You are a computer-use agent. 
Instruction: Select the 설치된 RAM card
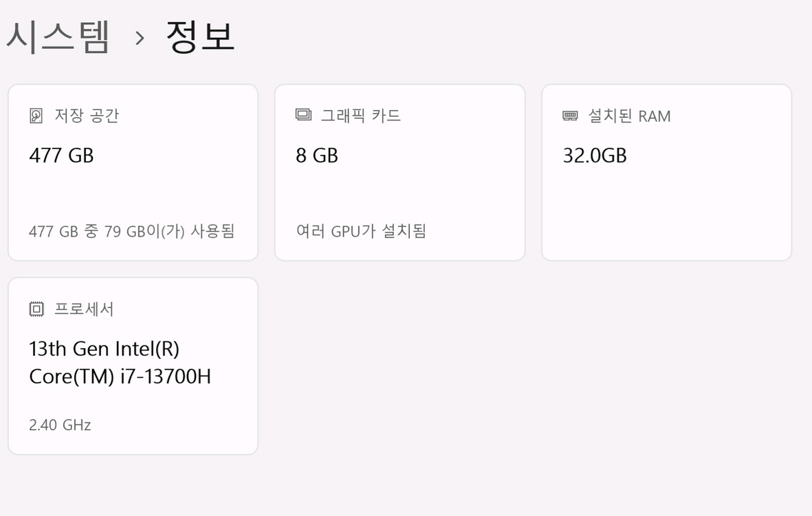666,172
